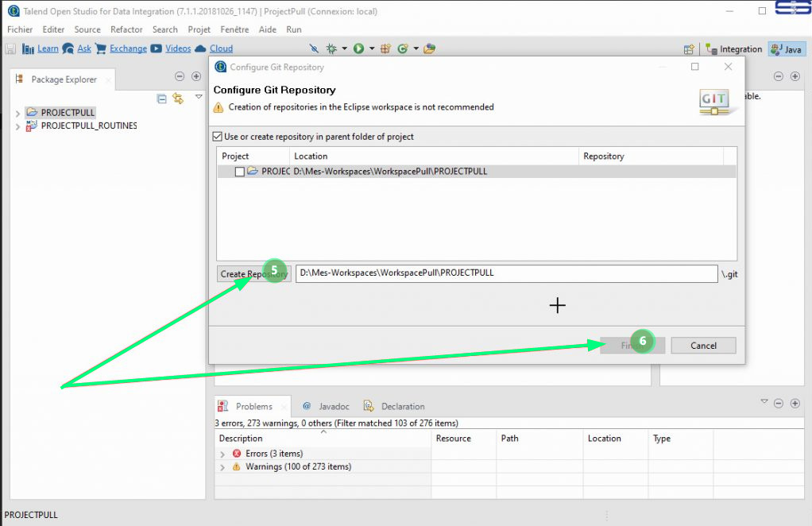Toggle Link with Editor in Package Explorer
The image size is (812, 526).
(178, 99)
